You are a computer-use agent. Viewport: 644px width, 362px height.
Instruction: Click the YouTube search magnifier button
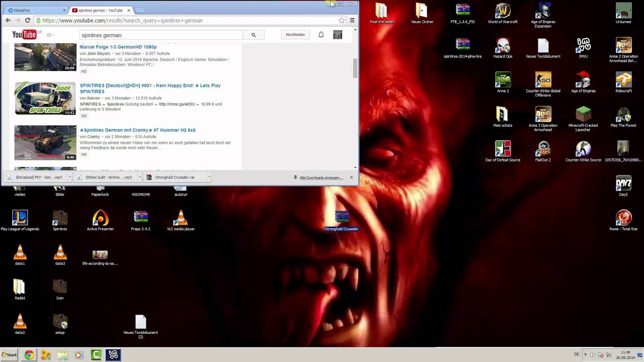[x=254, y=35]
